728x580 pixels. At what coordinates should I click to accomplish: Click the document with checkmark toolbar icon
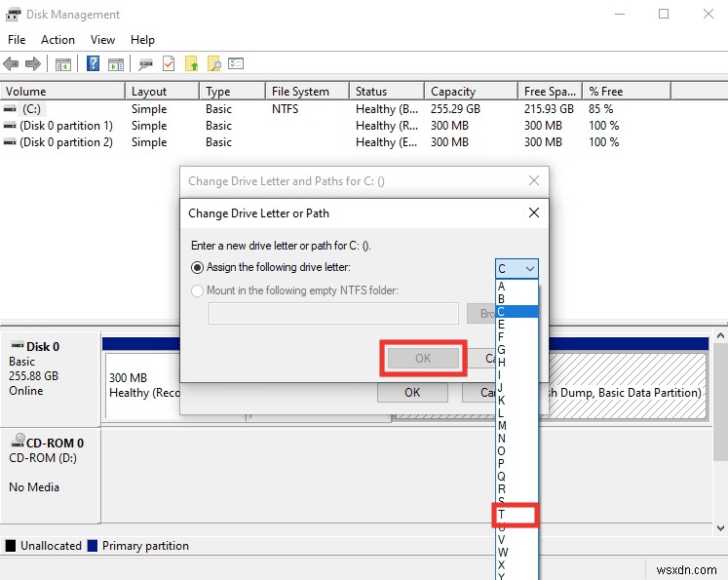[x=169, y=63]
